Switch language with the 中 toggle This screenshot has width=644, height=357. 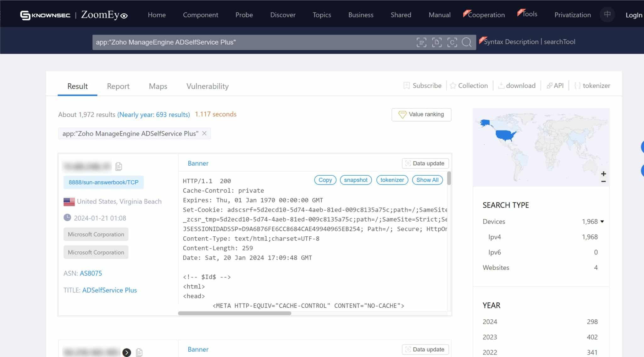coord(607,14)
